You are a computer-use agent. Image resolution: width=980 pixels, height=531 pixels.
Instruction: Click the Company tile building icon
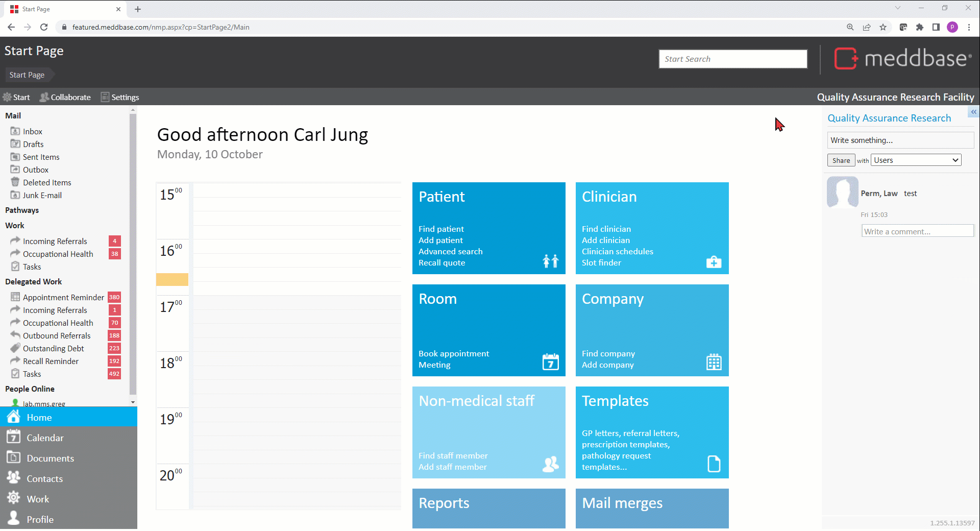coord(714,362)
